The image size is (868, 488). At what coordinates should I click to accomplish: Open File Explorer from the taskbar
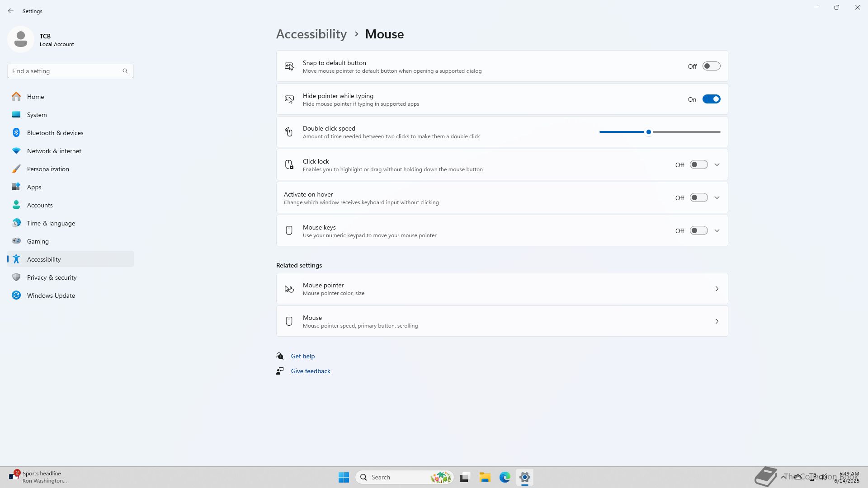click(x=485, y=477)
